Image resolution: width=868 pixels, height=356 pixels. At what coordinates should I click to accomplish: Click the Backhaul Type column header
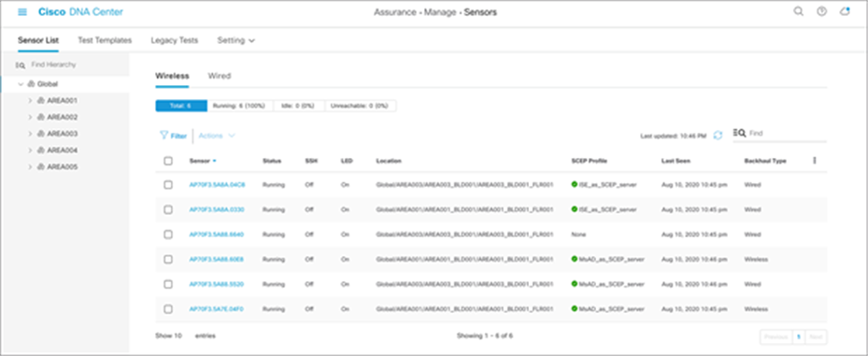pos(765,161)
